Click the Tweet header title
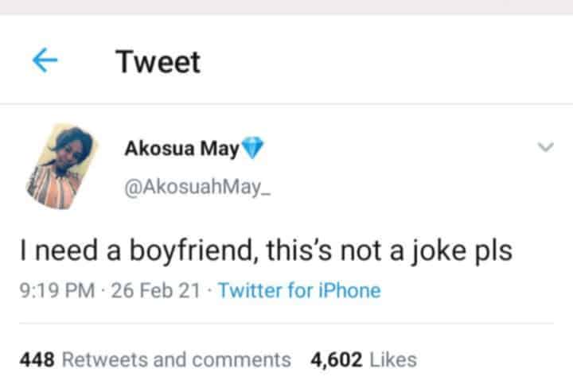The width and height of the screenshot is (573, 392). (158, 62)
